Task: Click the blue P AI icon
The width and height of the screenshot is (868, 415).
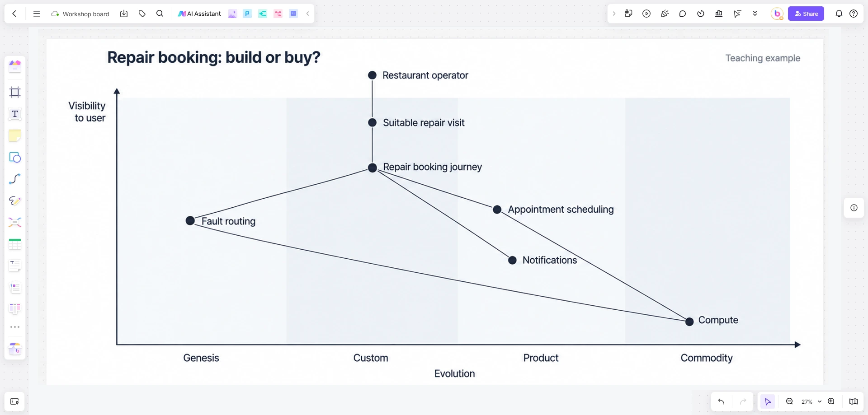Action: (247, 14)
